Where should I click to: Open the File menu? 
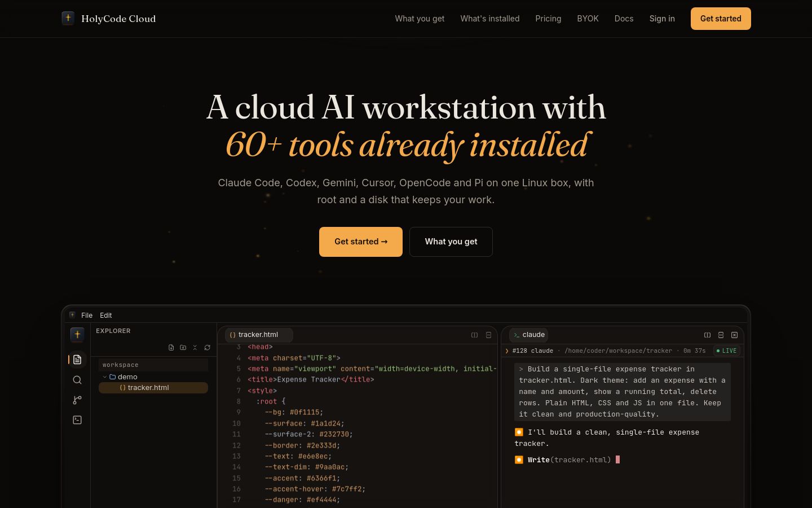tap(87, 315)
